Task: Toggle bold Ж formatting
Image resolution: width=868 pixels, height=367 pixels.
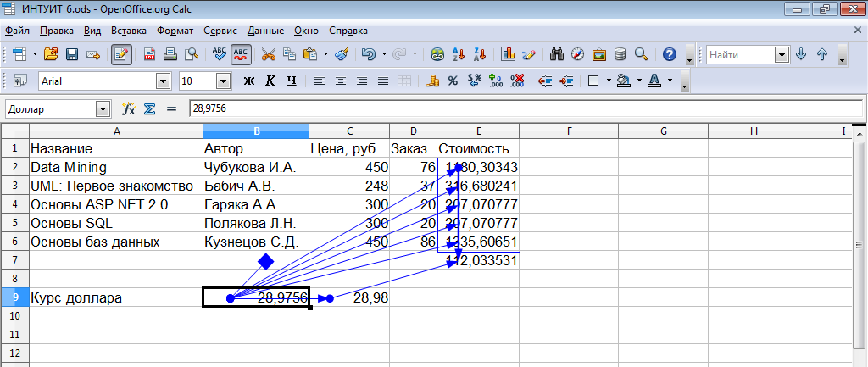Action: pos(249,81)
